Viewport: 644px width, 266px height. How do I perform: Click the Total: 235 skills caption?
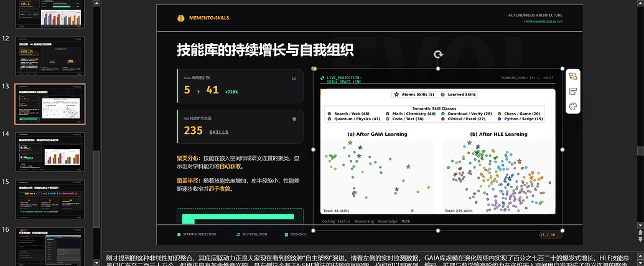coord(459,211)
